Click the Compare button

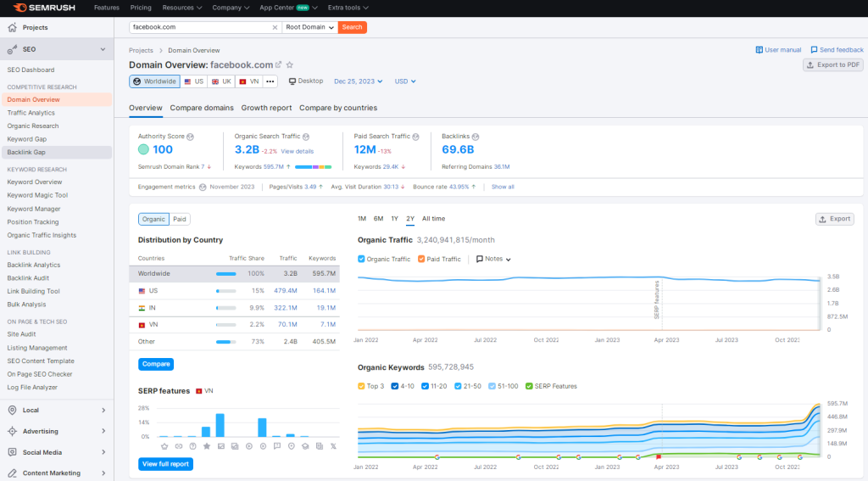tap(156, 364)
